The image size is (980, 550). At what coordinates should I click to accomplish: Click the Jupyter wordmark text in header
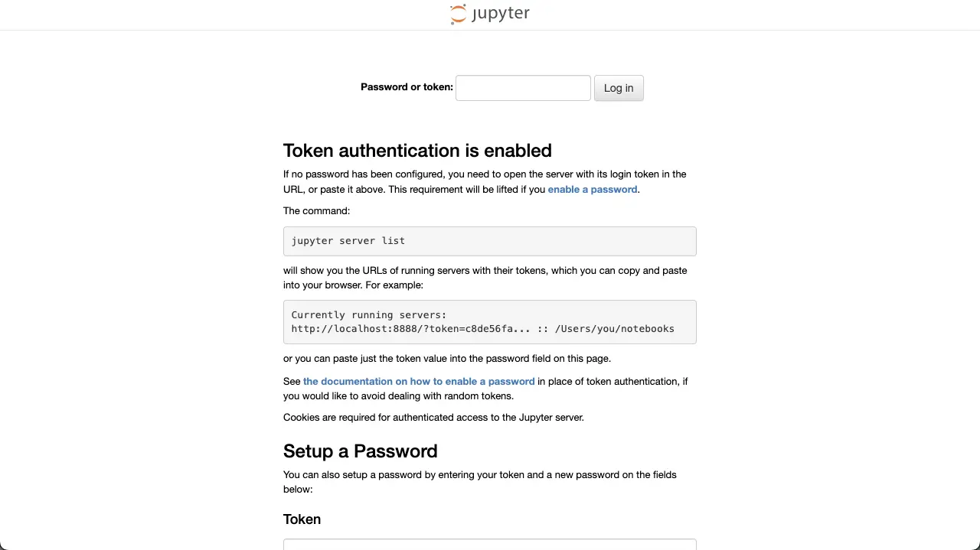coord(501,14)
